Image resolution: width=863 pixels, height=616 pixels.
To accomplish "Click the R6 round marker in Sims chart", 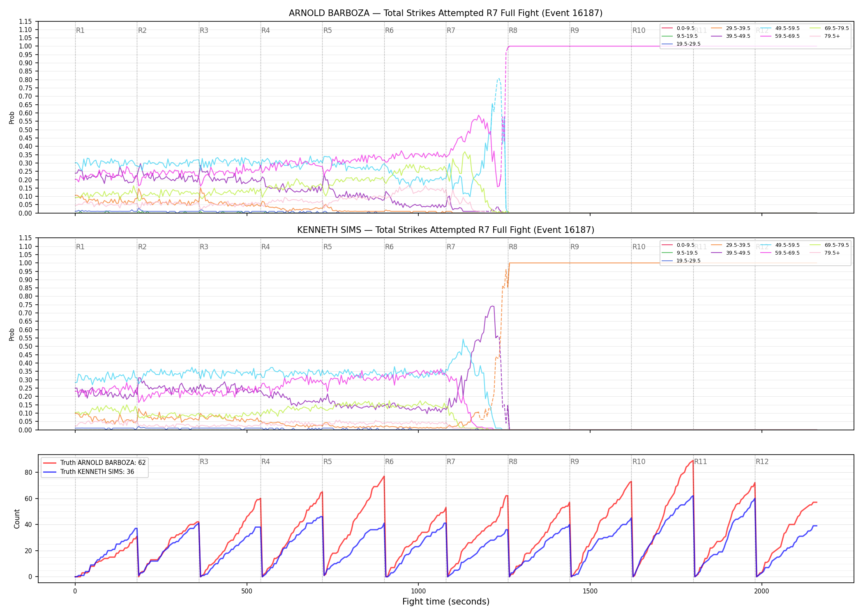I will coord(389,247).
